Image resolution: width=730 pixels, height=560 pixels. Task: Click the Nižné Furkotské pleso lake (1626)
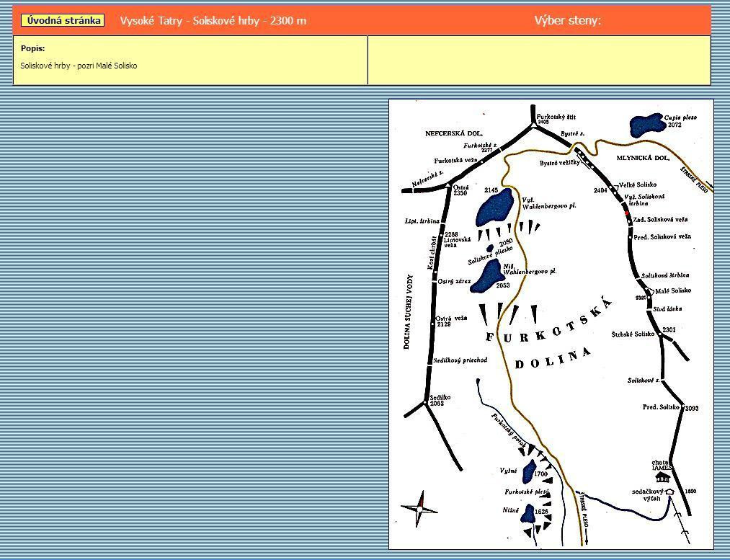(528, 514)
